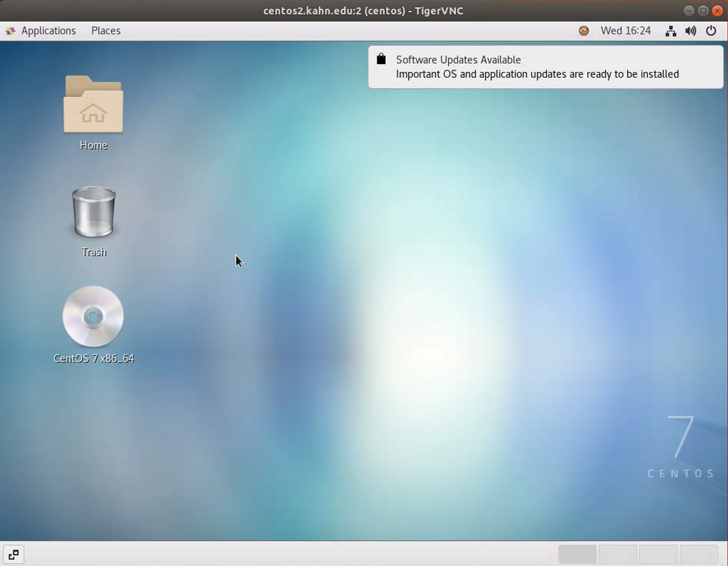Switch to the third workspace

[x=658, y=554]
